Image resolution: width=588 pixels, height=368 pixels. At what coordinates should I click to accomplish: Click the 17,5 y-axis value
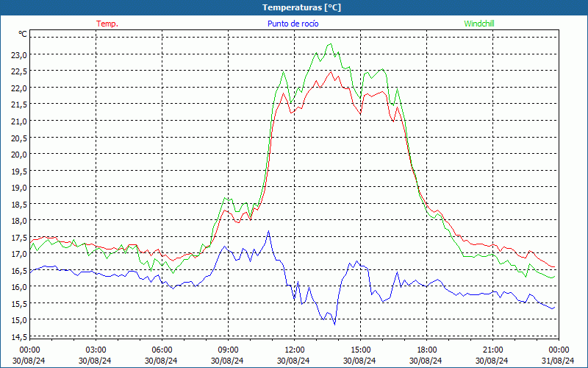(19, 238)
